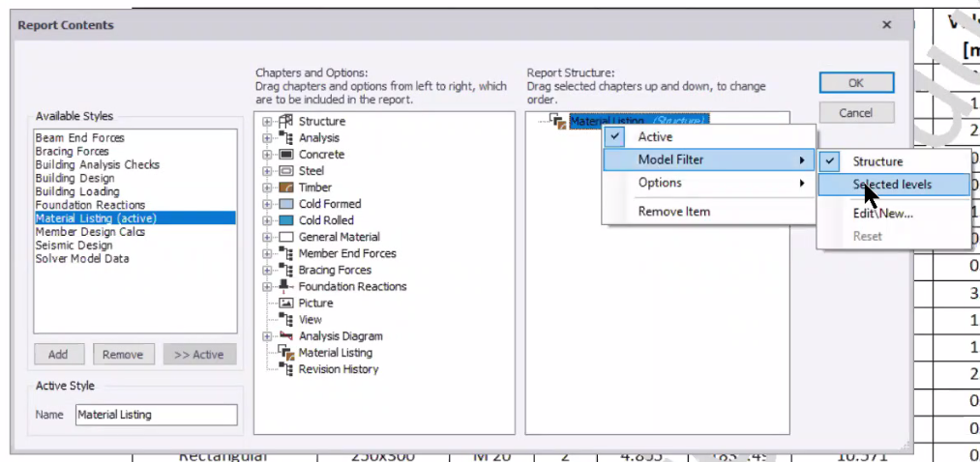The image size is (980, 462).
Task: Click the Steel chapter icon
Action: click(285, 170)
